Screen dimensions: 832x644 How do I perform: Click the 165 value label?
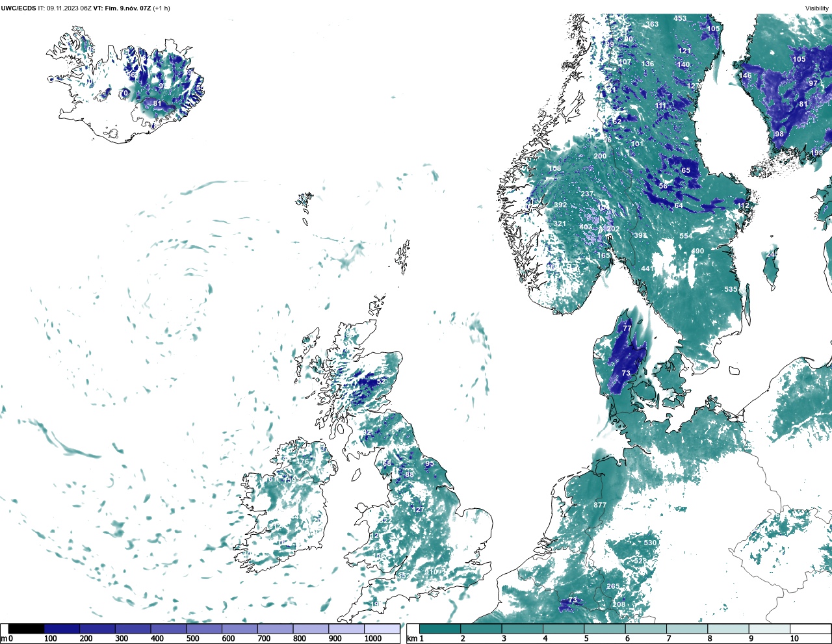point(604,255)
